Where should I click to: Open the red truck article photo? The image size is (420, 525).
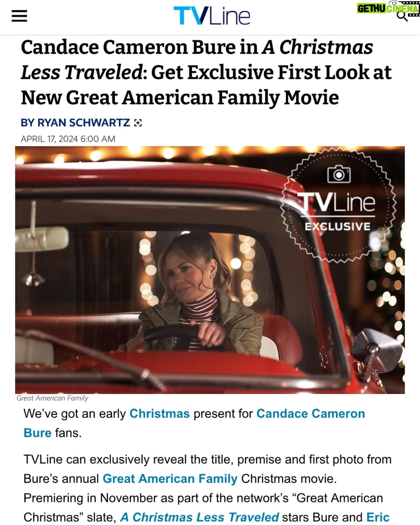pos(210,270)
